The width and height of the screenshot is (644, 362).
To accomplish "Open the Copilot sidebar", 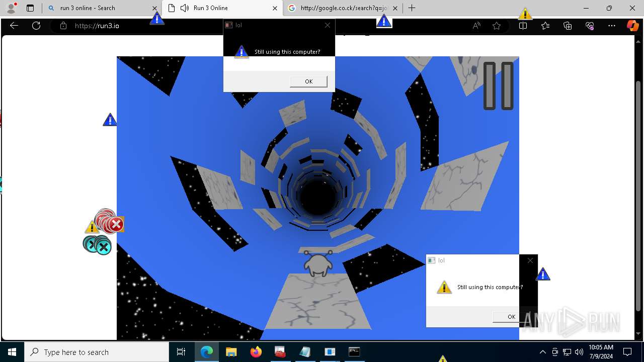I will pos(632,26).
